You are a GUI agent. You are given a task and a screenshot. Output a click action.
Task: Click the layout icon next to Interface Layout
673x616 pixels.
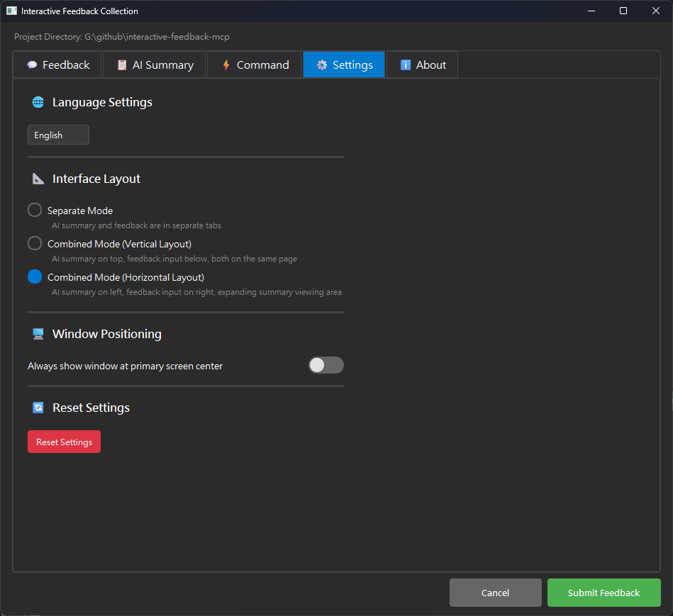pyautogui.click(x=38, y=178)
